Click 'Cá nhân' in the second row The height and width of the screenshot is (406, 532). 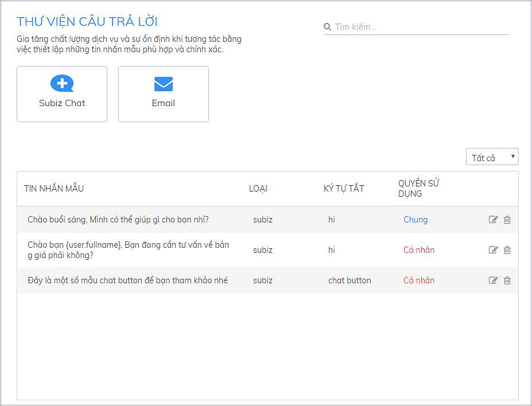click(x=419, y=250)
